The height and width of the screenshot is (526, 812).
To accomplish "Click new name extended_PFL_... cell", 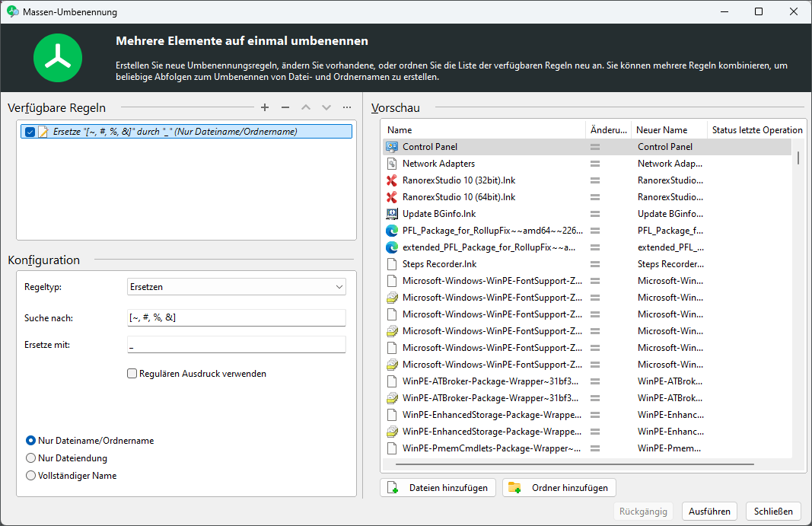I will [670, 247].
